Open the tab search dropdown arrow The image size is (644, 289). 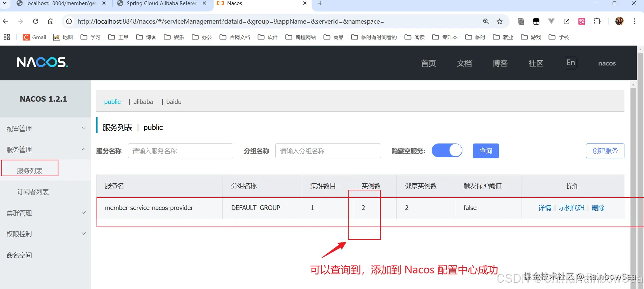tap(5, 3)
